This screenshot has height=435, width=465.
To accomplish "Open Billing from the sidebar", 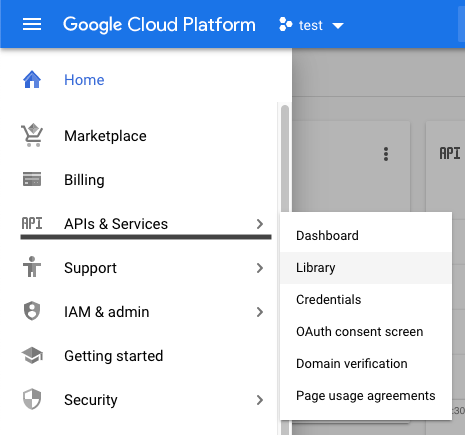I will pyautogui.click(x=84, y=180).
